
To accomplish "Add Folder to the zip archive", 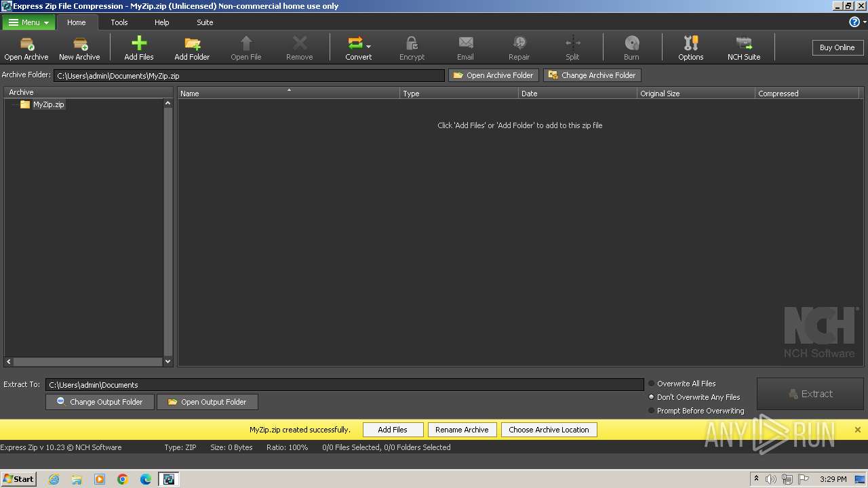I will 192,48.
